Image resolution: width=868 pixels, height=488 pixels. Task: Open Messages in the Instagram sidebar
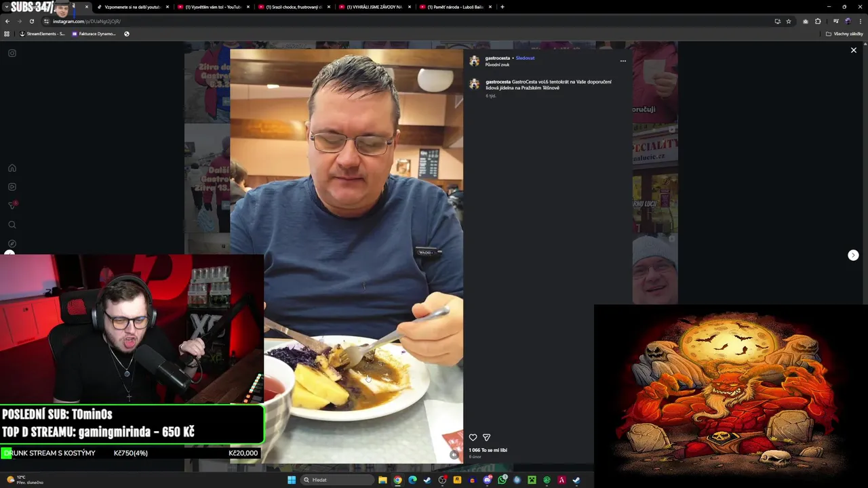coord(12,205)
